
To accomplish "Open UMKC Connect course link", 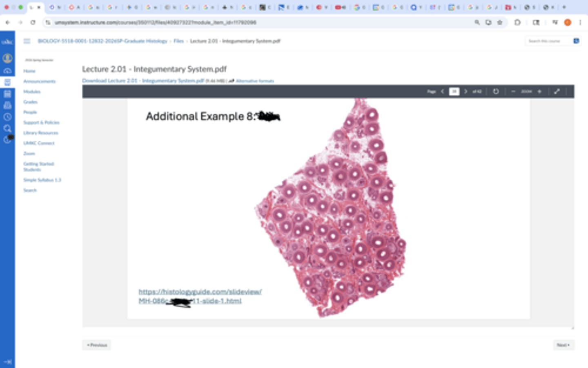I will [39, 143].
